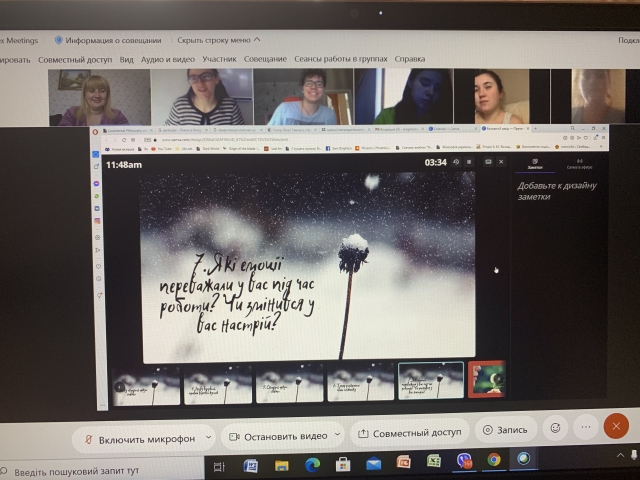
Task: Select participant in green top video tile
Action: tap(404, 96)
